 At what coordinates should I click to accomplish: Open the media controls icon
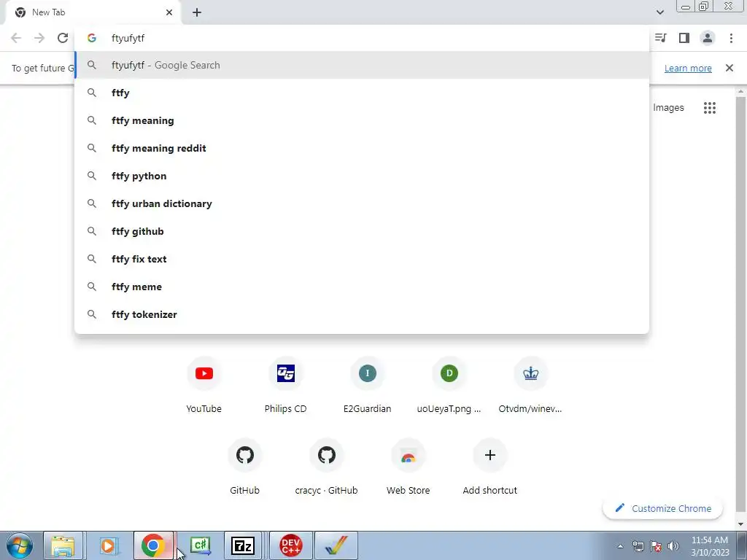coord(661,38)
